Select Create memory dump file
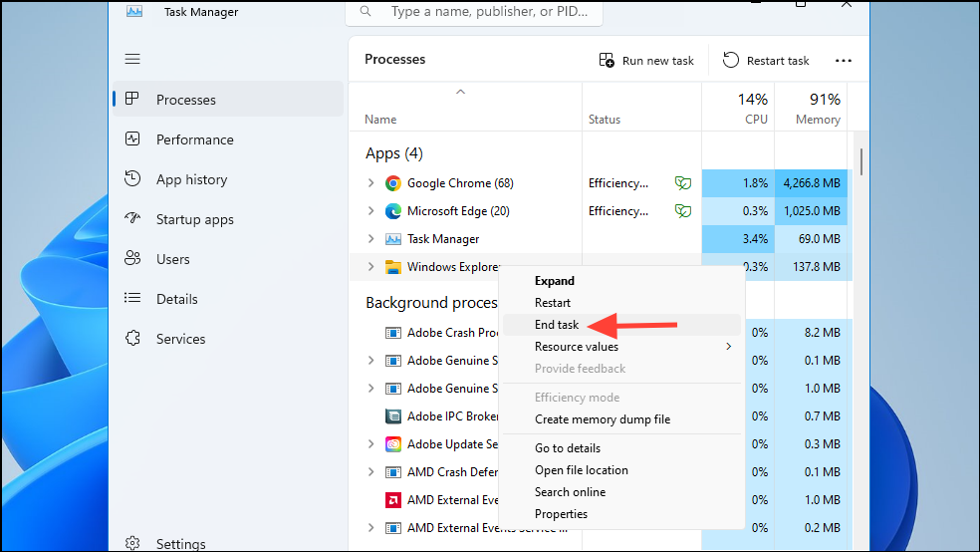The image size is (980, 552). (x=621, y=419)
